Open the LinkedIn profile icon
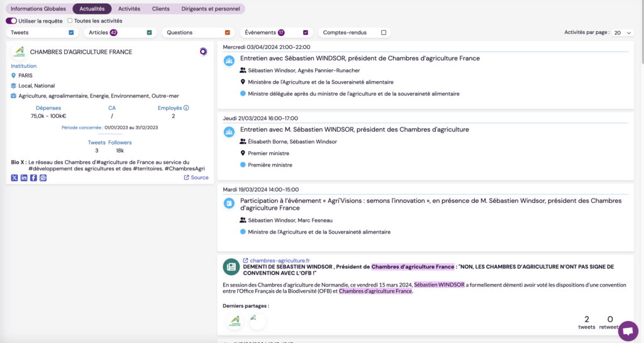 click(24, 178)
